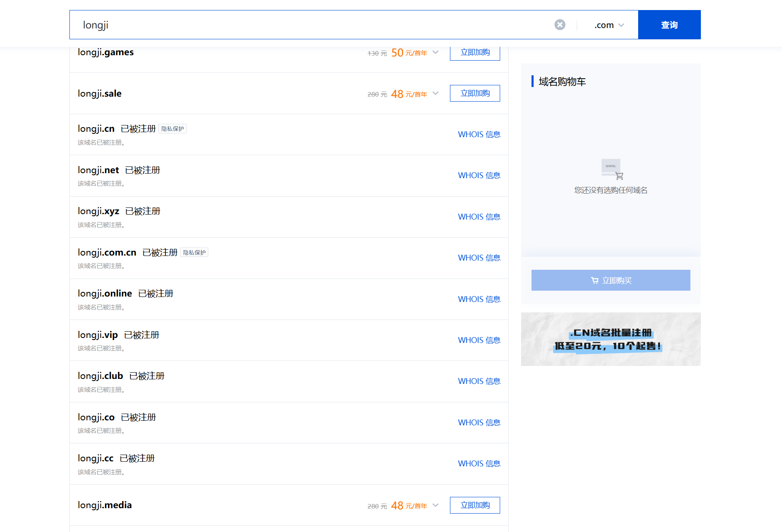782x532 pixels.
Task: Select the longji.cc domain name
Action: [96, 458]
